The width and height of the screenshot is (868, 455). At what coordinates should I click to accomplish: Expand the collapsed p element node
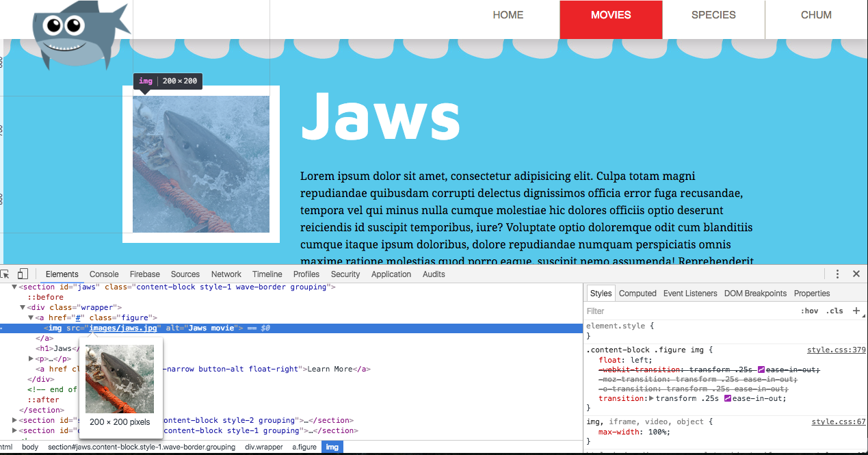pos(31,359)
